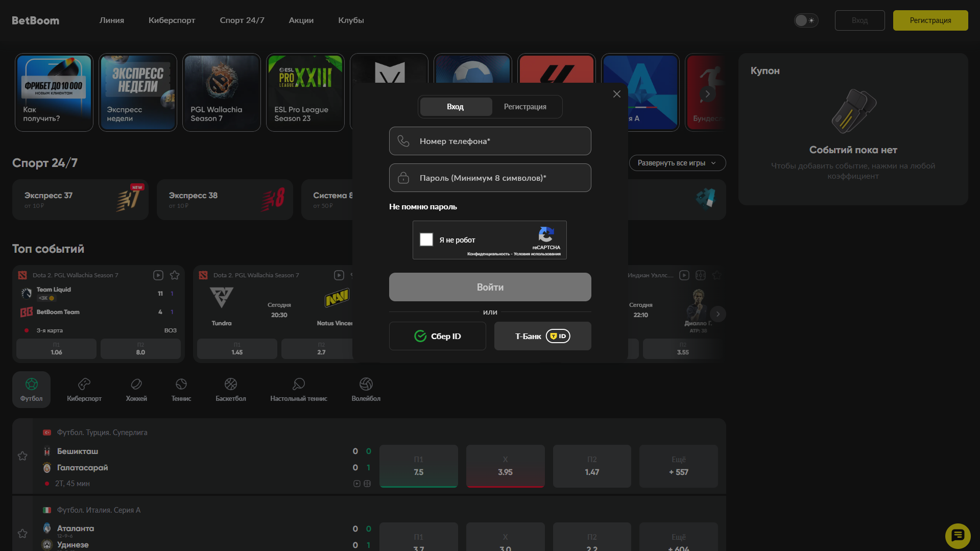Open match tracker icon for Бешикташ match
This screenshot has height=551, width=980.
[x=367, y=484]
